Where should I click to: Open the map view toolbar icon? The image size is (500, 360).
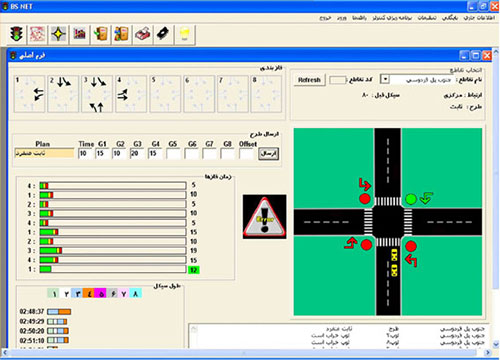coord(37,34)
